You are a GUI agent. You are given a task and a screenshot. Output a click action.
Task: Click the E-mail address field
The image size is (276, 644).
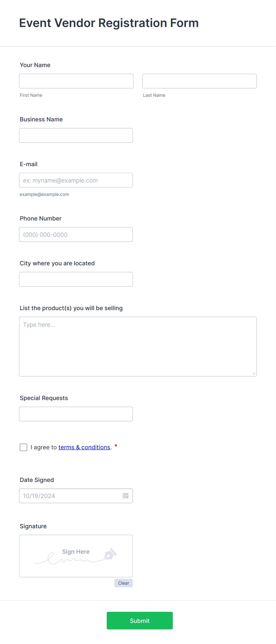coord(76,180)
